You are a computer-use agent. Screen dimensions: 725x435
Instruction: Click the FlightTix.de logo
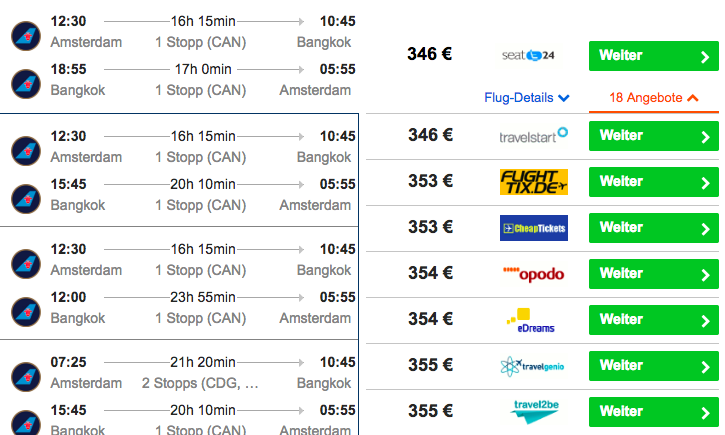pos(534,182)
